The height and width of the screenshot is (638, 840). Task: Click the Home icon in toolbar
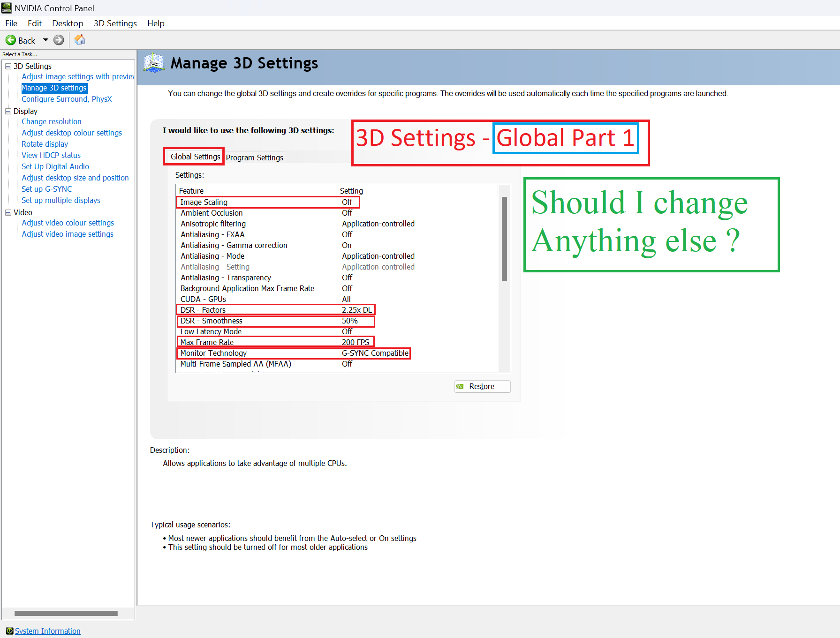coord(80,40)
